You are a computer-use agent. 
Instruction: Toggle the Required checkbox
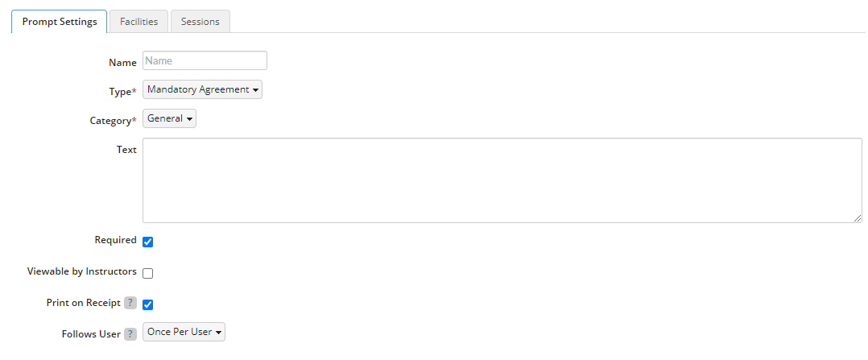148,242
